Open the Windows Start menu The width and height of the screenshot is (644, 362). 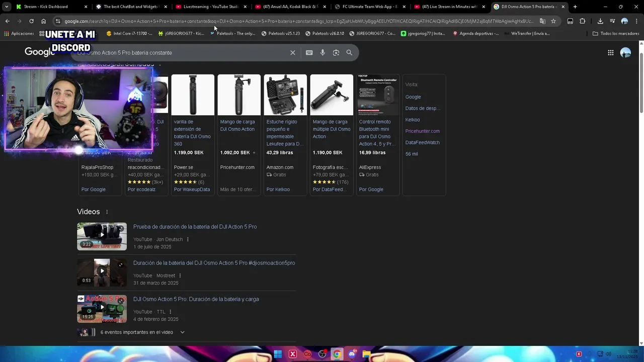coord(278,354)
